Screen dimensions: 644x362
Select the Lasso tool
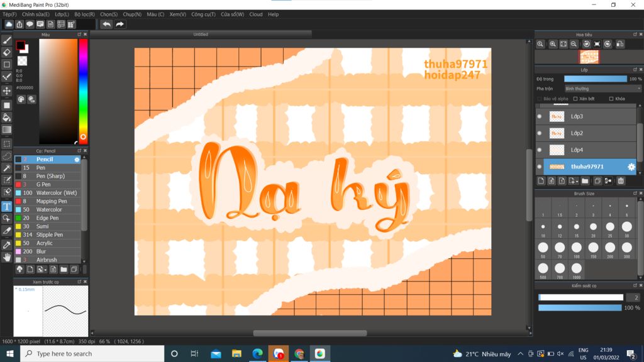click(x=7, y=156)
